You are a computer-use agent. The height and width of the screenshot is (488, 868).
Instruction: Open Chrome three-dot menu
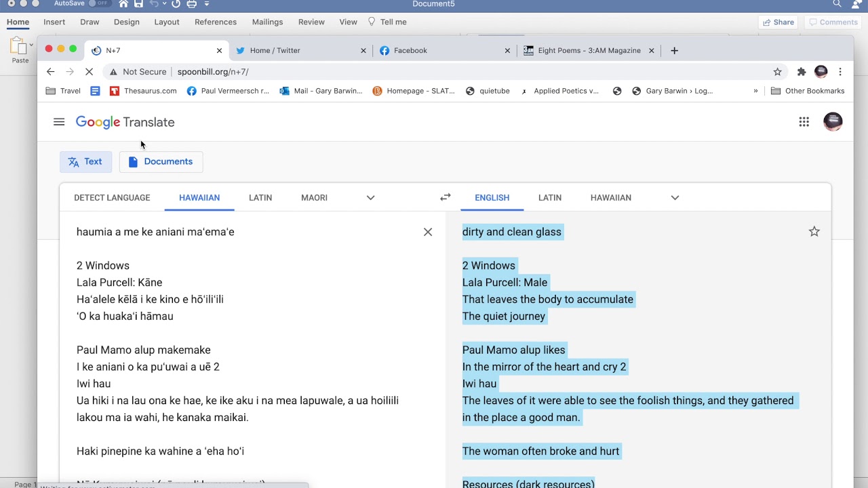pos(840,72)
